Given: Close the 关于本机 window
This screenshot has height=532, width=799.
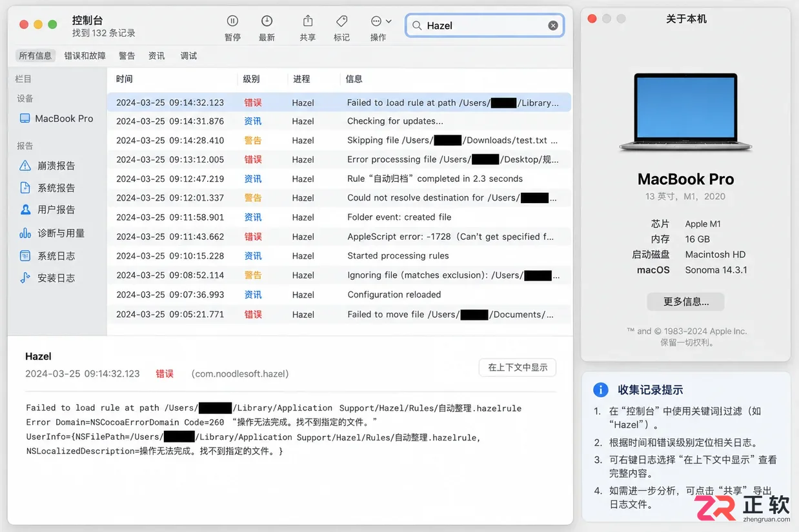Looking at the screenshot, I should [592, 19].
